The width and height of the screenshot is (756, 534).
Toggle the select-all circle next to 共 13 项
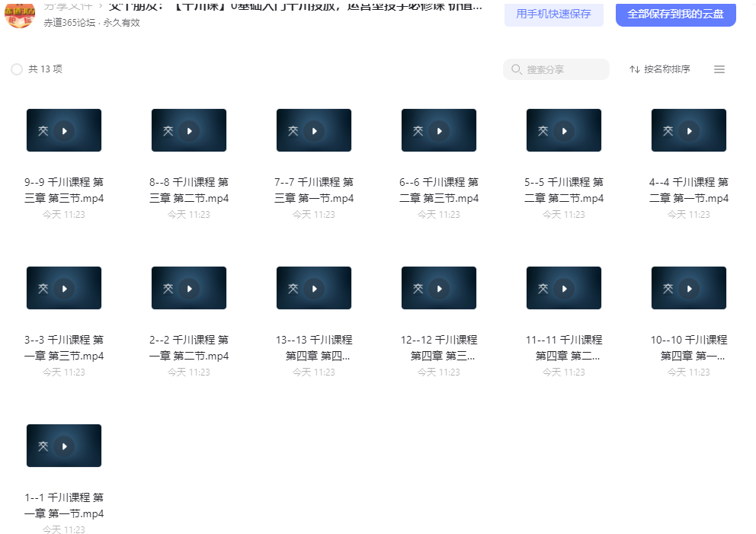[17, 69]
